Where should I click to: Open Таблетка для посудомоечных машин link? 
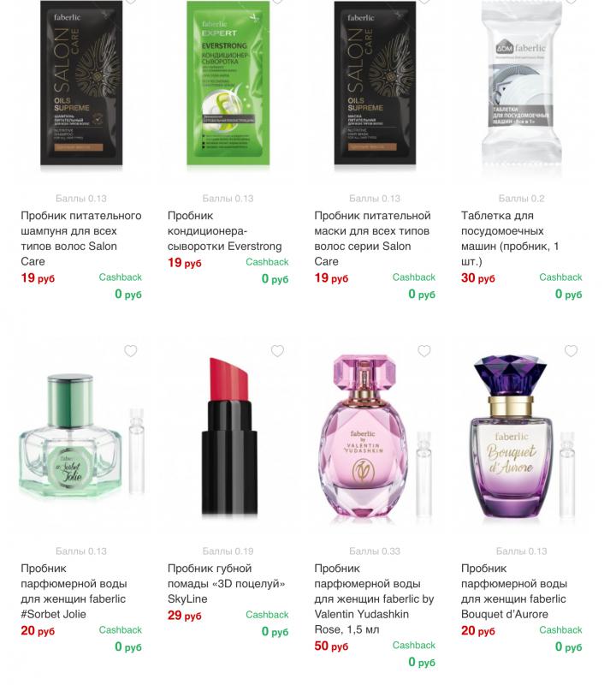510,239
